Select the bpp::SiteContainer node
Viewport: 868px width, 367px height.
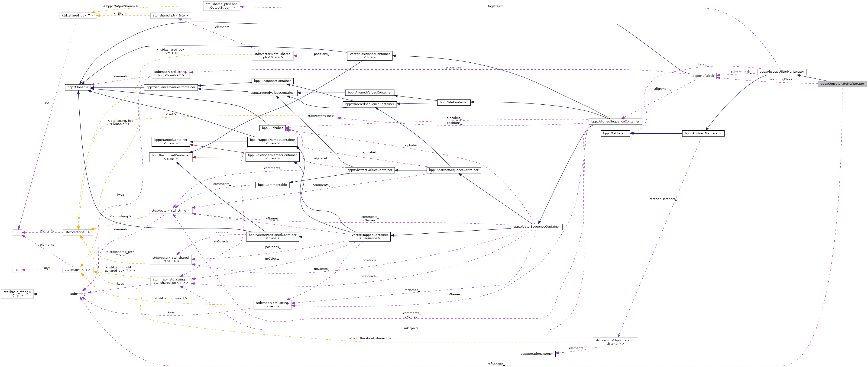(453, 102)
